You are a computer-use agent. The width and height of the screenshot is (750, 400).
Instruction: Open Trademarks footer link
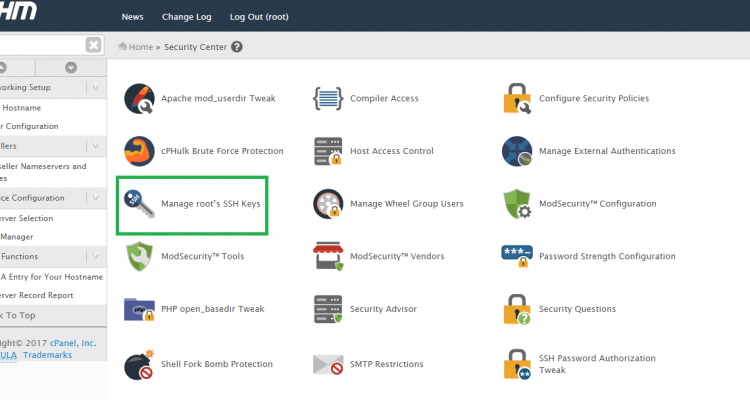pos(47,355)
